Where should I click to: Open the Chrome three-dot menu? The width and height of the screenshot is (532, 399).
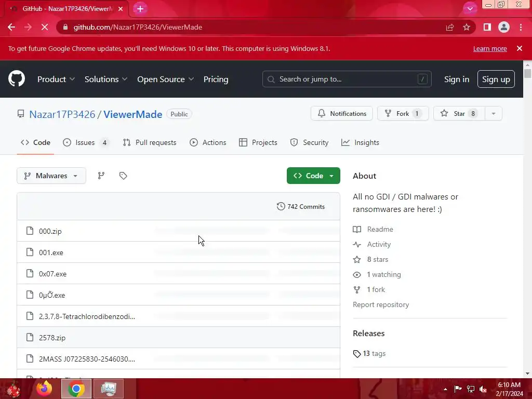point(521,27)
